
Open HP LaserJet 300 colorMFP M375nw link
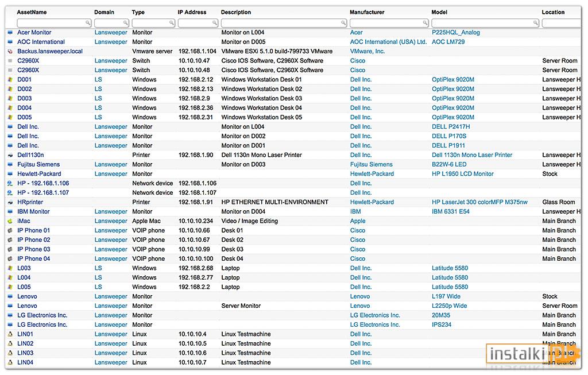pyautogui.click(x=479, y=202)
